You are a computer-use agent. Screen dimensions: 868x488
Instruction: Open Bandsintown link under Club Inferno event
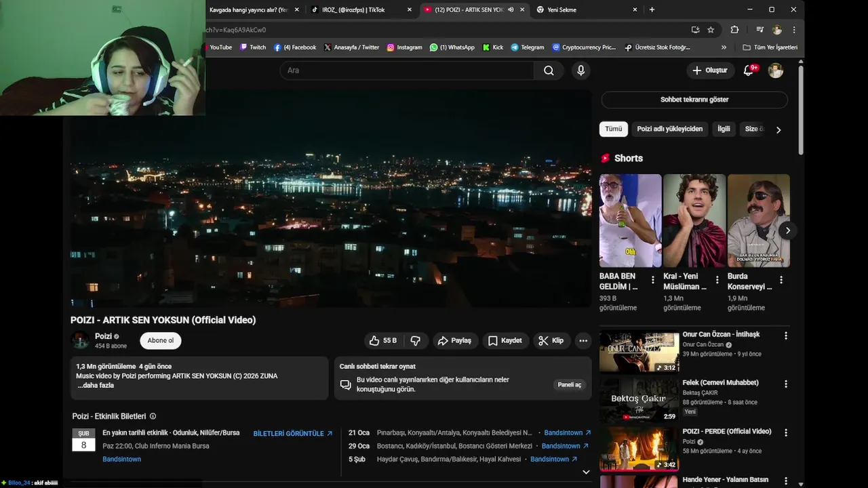122,460
